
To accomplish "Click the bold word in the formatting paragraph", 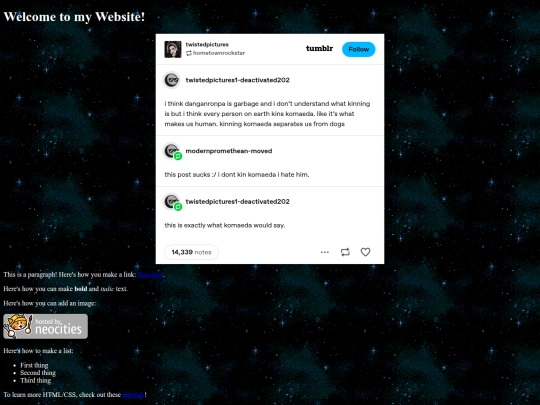I will [81, 289].
